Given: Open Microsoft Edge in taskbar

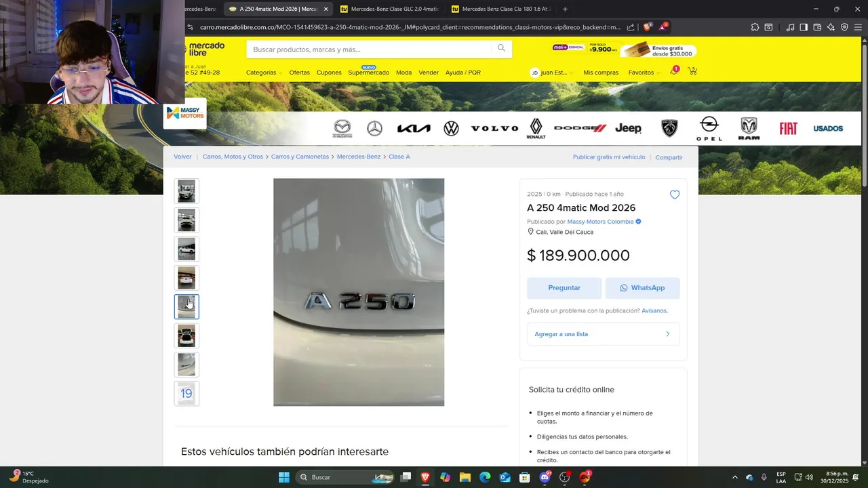Looking at the screenshot, I should (485, 477).
